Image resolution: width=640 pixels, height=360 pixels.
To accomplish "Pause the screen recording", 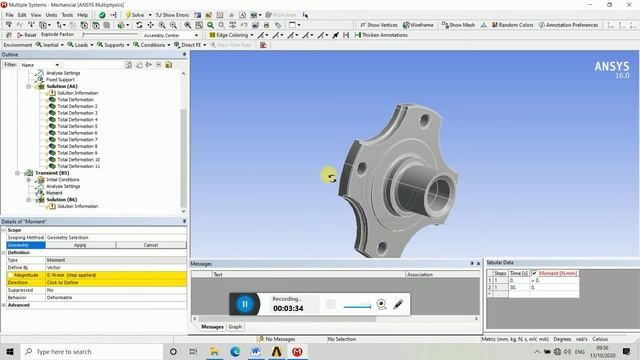I will tap(245, 304).
